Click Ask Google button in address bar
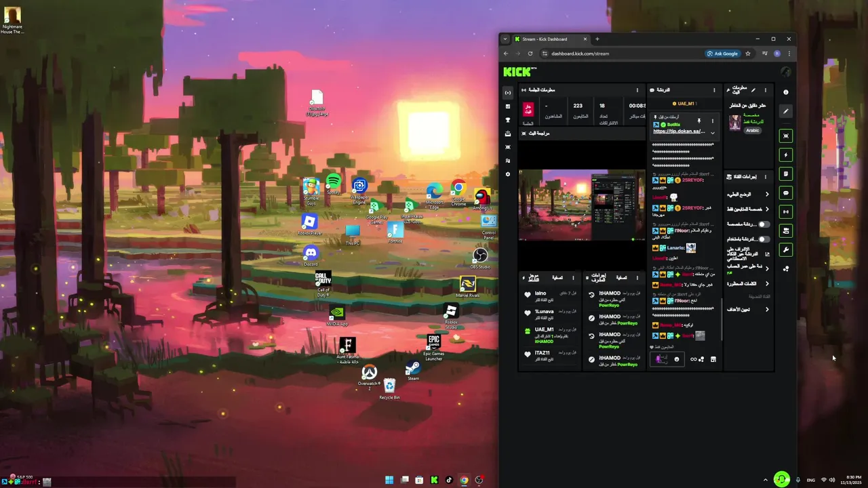Screen dimensions: 868x488 [722, 54]
